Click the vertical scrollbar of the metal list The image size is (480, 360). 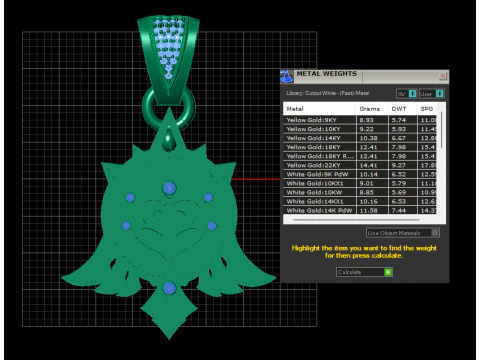pyautogui.click(x=442, y=130)
